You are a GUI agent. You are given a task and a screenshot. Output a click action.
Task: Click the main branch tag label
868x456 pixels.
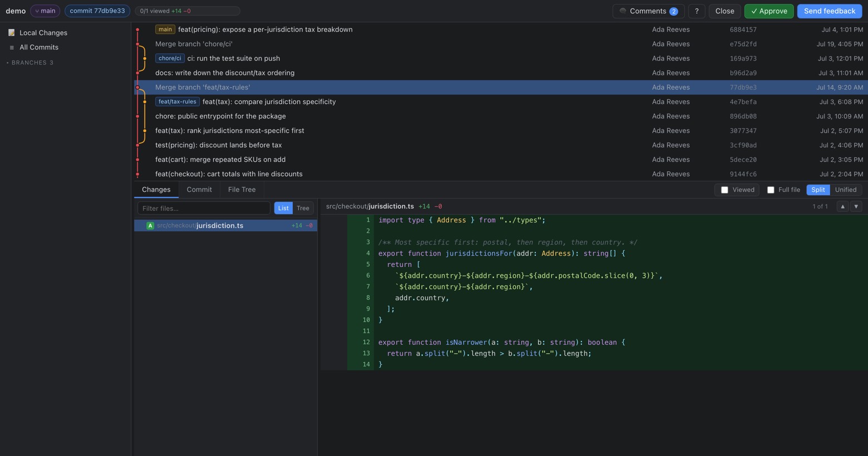tap(165, 29)
